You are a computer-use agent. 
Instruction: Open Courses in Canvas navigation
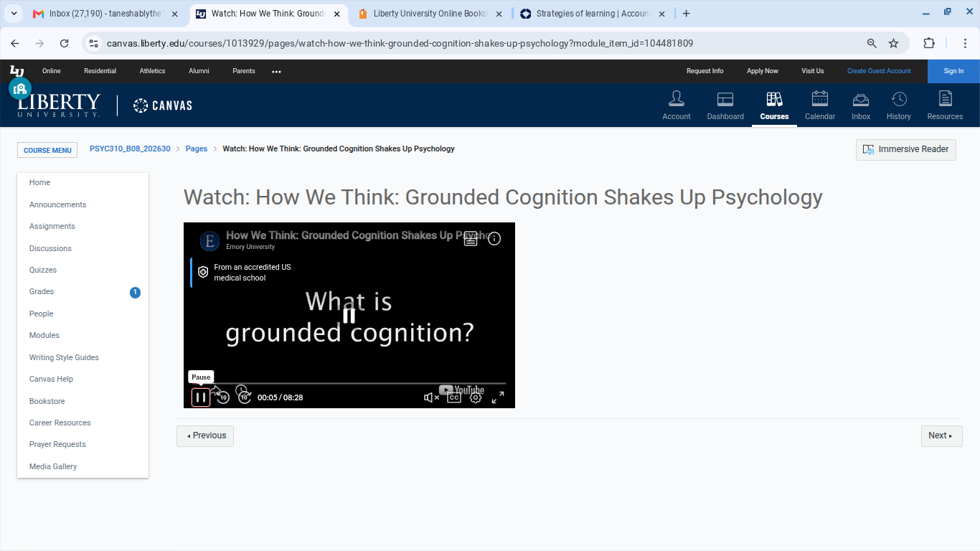click(x=774, y=105)
